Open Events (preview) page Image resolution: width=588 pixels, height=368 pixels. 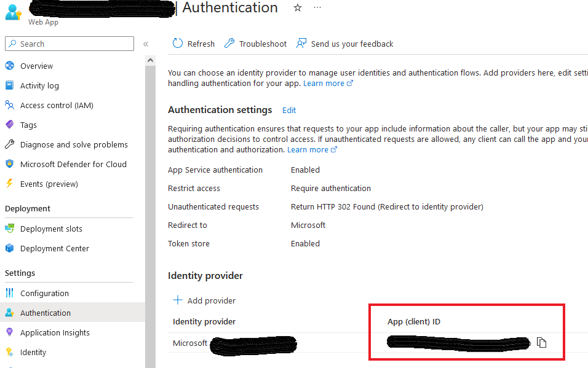49,184
